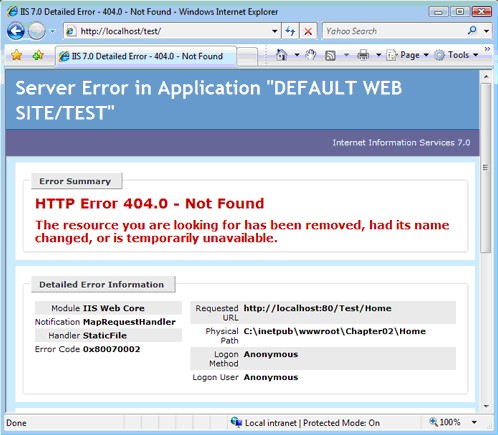Click the HTTP Error 404.0 - Not Found text

150,203
